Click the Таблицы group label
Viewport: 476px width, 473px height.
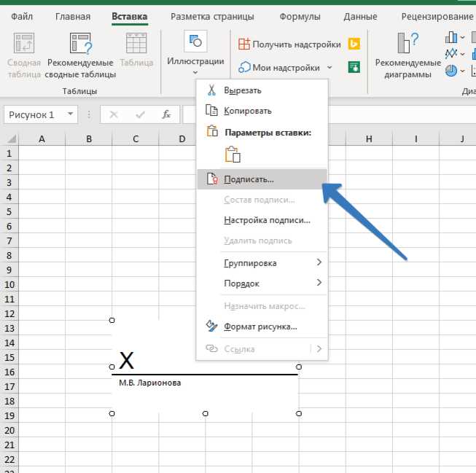tap(80, 91)
